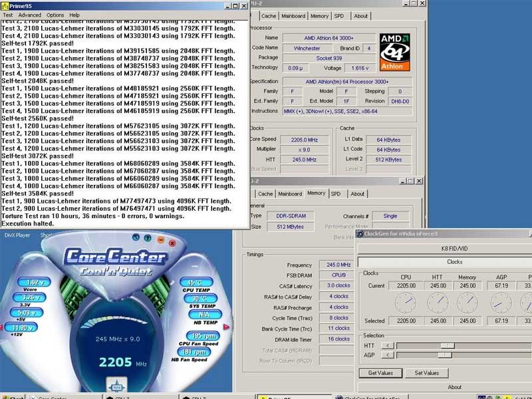This screenshot has width=532, height=399.
Task: Open the SPD tab in top CPU-Z window
Action: coord(338,16)
